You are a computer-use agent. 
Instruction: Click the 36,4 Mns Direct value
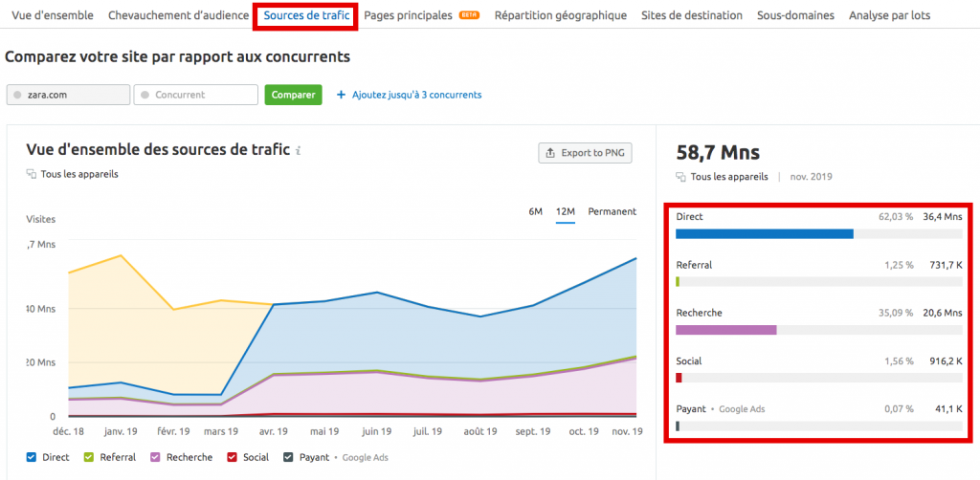(x=942, y=217)
